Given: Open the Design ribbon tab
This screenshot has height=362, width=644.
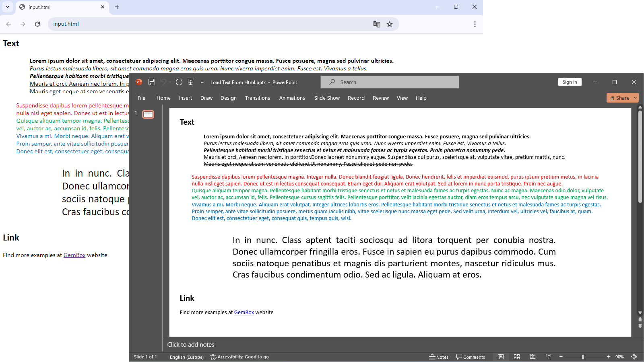Looking at the screenshot, I should 228,98.
